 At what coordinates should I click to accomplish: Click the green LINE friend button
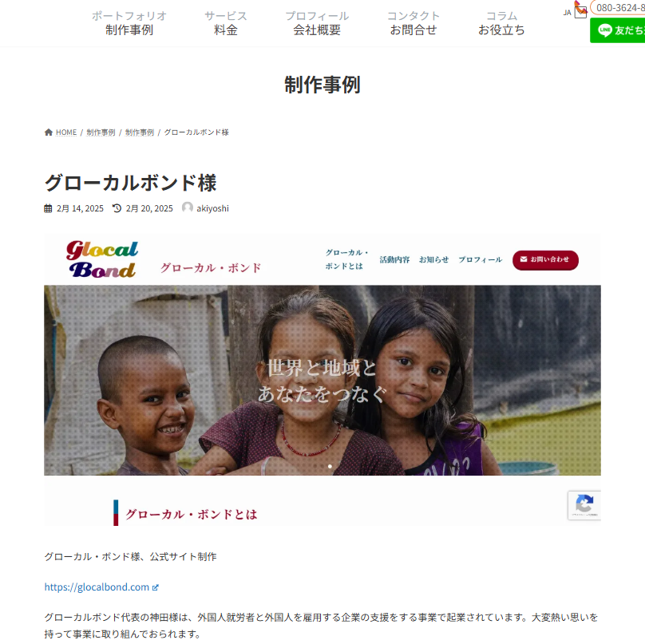pos(617,30)
